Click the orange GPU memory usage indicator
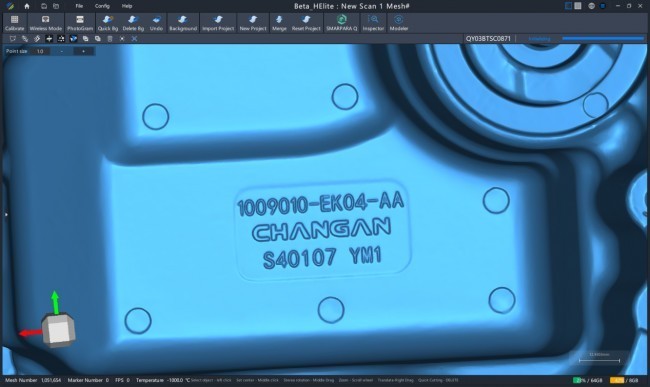The width and height of the screenshot is (650, 387). tap(624, 380)
